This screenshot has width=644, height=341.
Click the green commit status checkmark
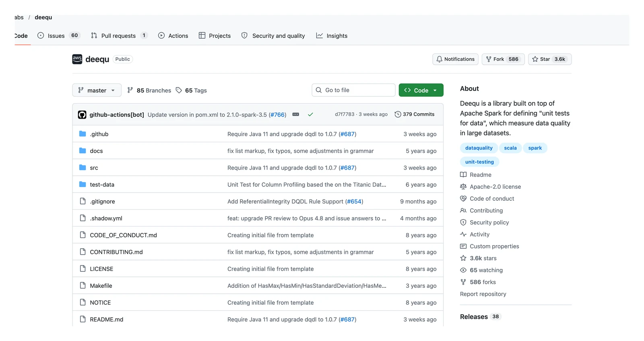(310, 114)
